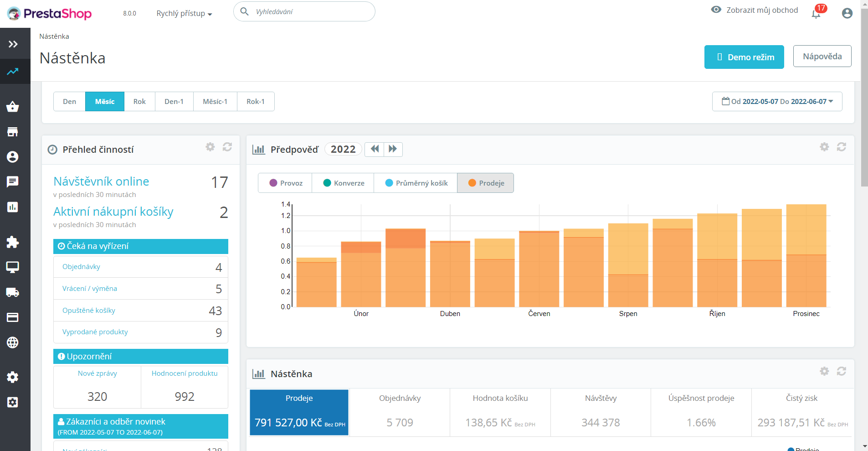Open the user profile avatar icon
This screenshot has height=451, width=868.
847,13
